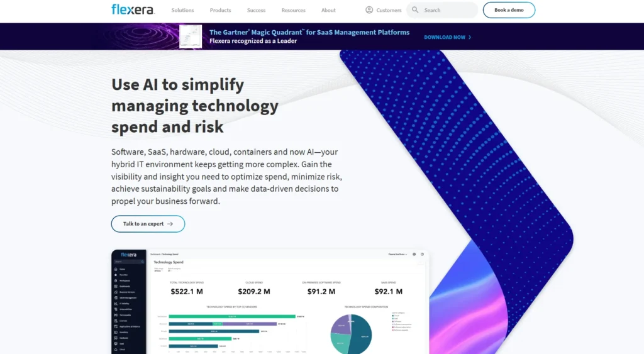Expand the Success navigation menu
The image size is (644, 354).
[x=256, y=10]
